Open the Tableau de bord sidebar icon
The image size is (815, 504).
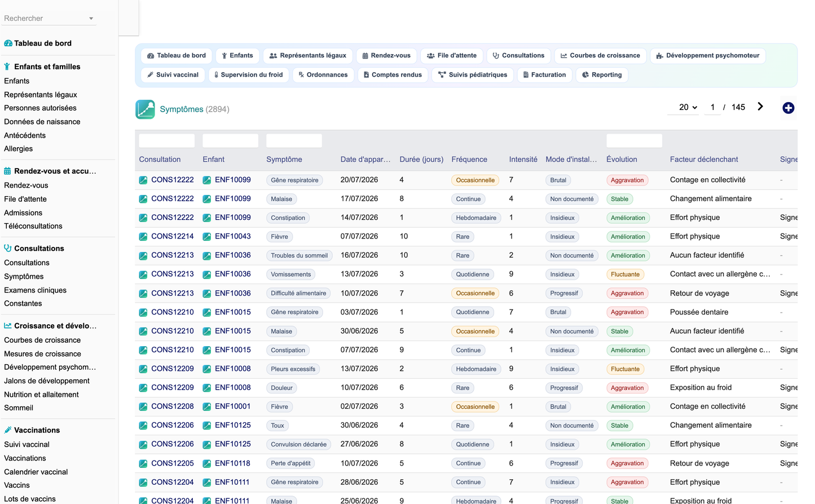tap(8, 43)
